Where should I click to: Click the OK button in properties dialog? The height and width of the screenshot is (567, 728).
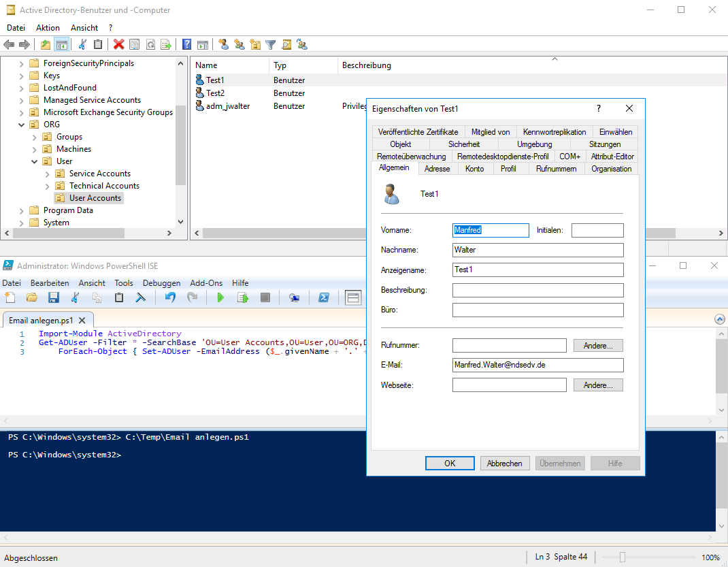[x=450, y=464]
